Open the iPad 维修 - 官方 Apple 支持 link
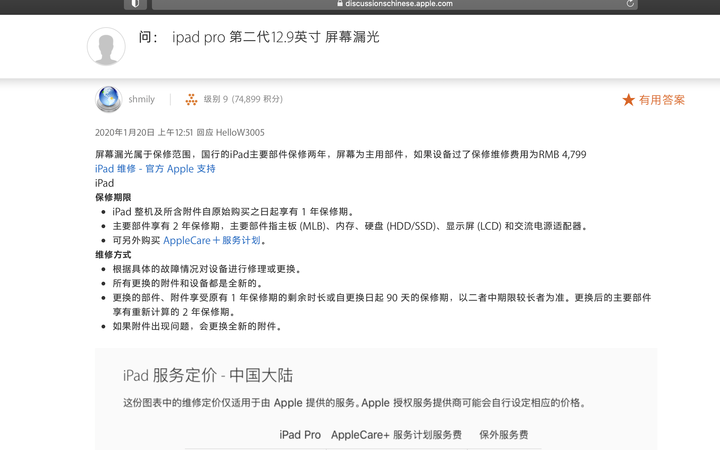Viewport: 720px width, 450px height. (155, 169)
